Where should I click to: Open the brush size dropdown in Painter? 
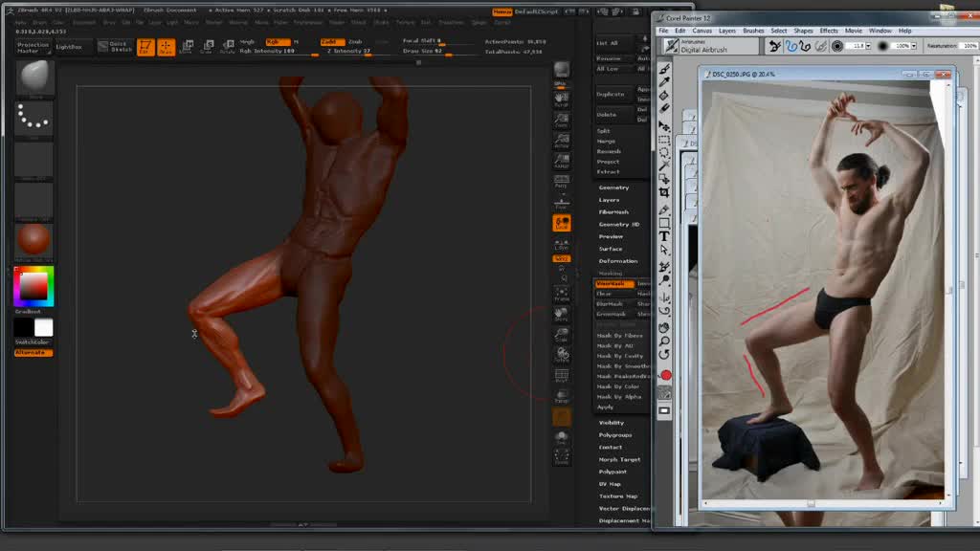869,46
